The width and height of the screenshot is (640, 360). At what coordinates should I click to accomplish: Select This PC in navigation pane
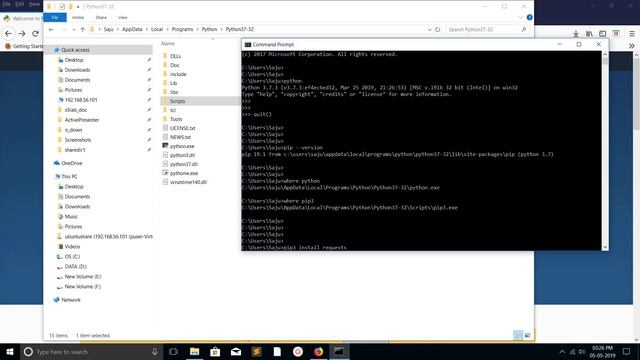tap(69, 176)
